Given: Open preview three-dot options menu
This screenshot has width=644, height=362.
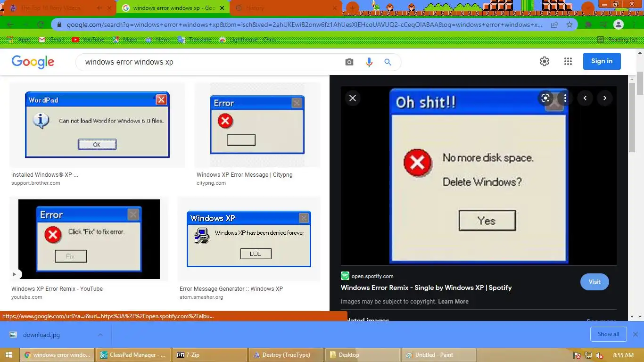Looking at the screenshot, I should (565, 98).
